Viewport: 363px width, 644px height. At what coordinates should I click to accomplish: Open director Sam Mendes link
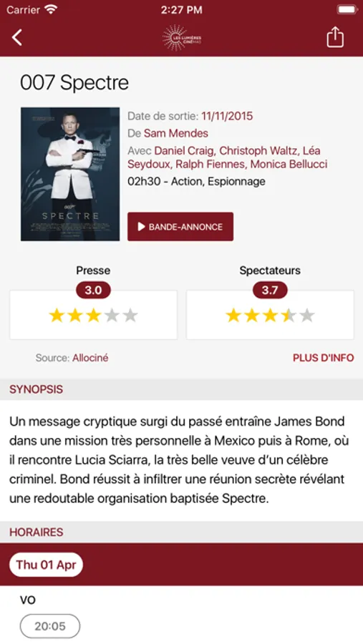tap(176, 134)
